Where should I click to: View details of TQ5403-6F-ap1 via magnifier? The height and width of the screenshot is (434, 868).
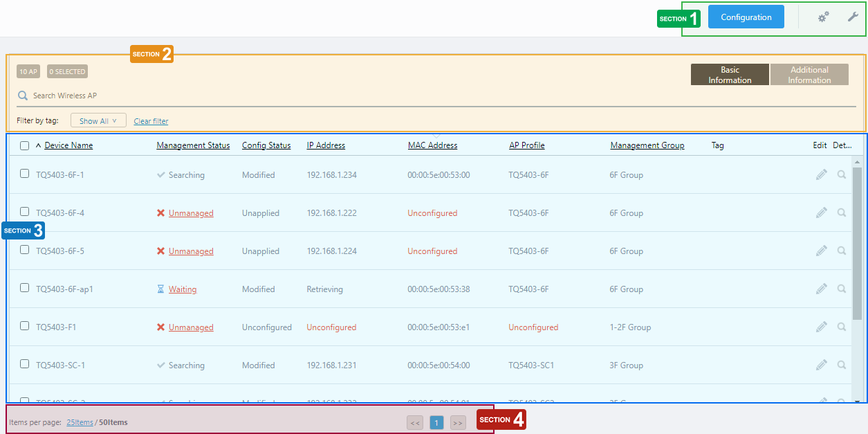pyautogui.click(x=842, y=289)
